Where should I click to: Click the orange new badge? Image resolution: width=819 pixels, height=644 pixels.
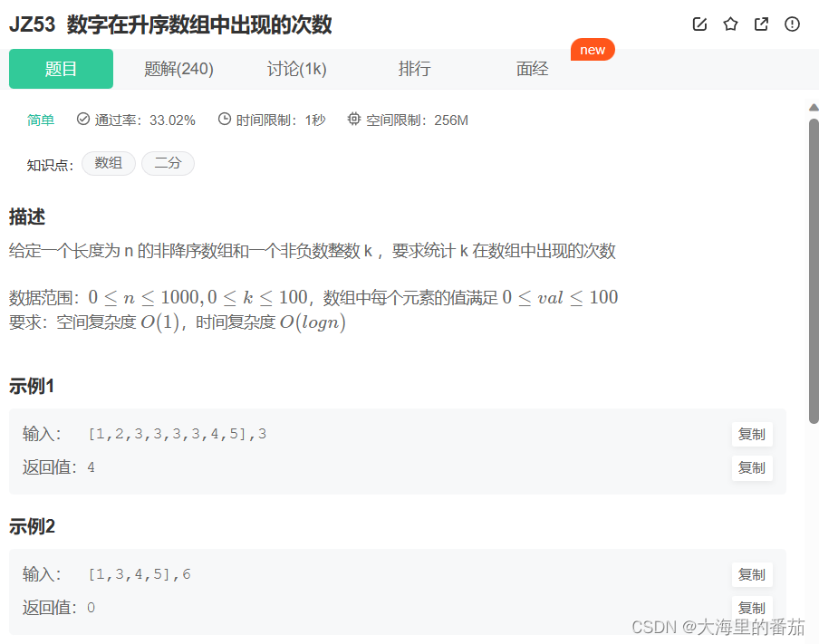593,50
